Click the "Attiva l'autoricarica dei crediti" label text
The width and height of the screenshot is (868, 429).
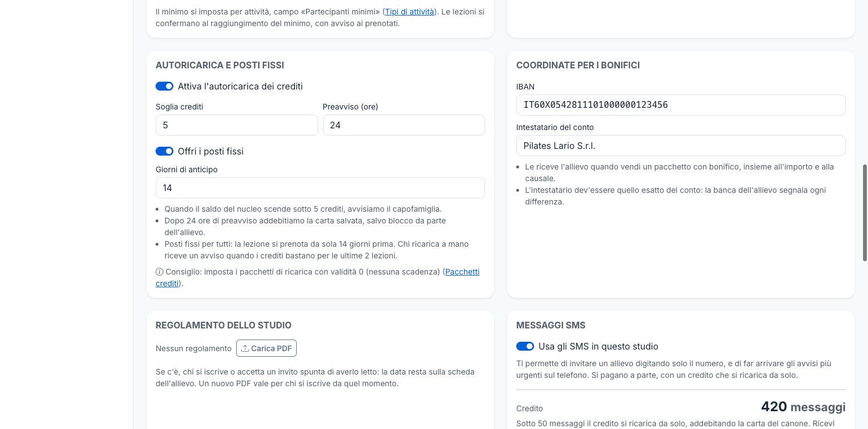tap(240, 86)
